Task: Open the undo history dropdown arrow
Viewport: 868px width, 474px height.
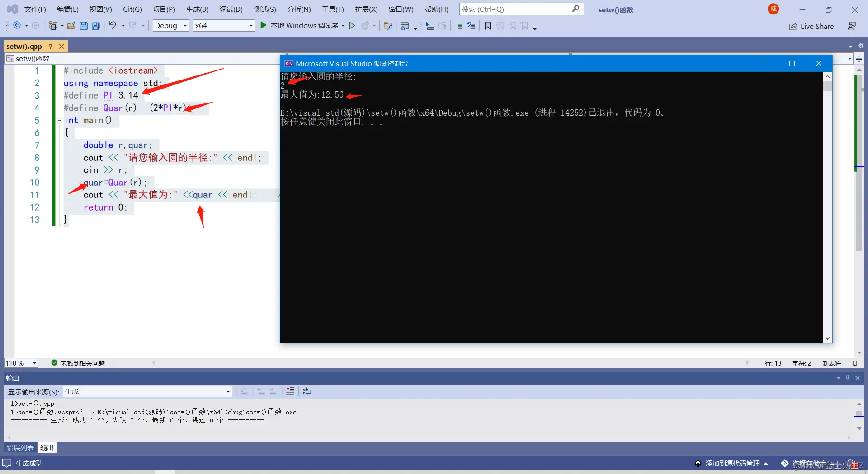Action: (x=123, y=26)
